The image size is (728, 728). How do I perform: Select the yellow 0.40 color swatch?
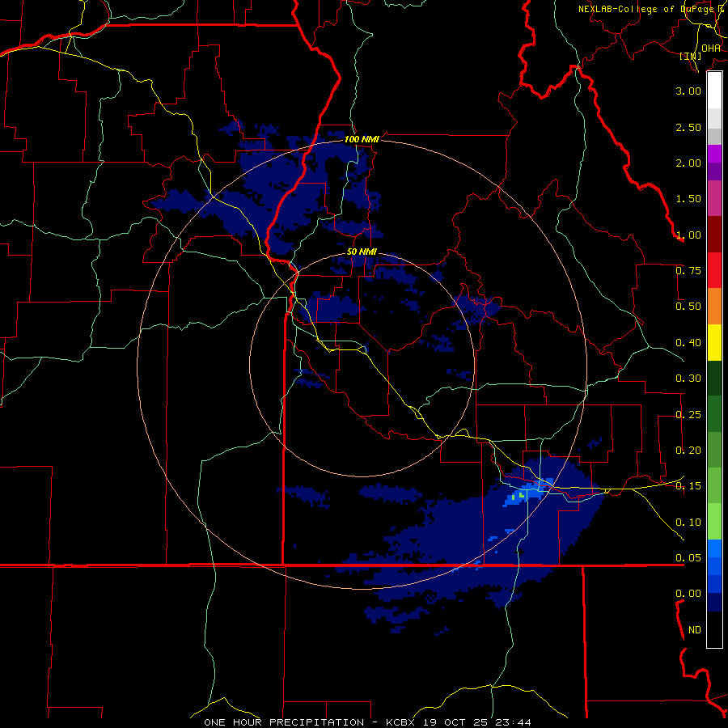pyautogui.click(x=714, y=342)
